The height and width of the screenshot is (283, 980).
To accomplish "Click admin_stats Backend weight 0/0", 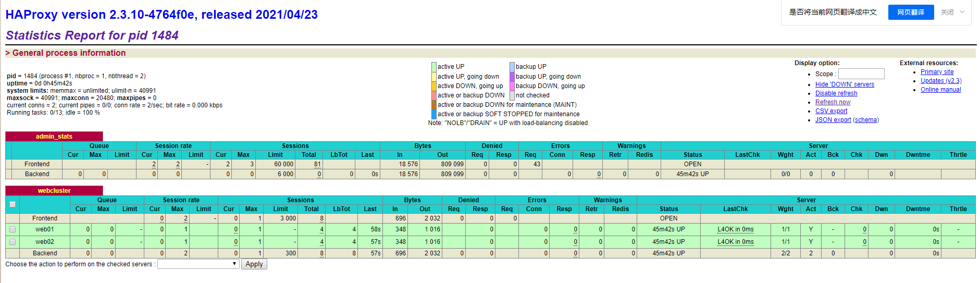I will (786, 174).
